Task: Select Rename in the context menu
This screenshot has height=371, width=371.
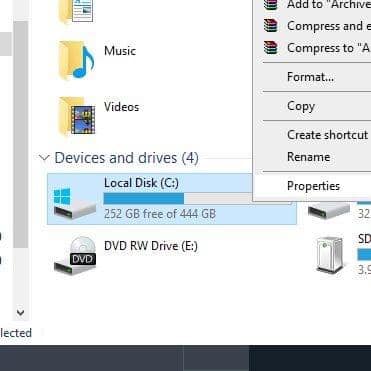Action: click(308, 157)
